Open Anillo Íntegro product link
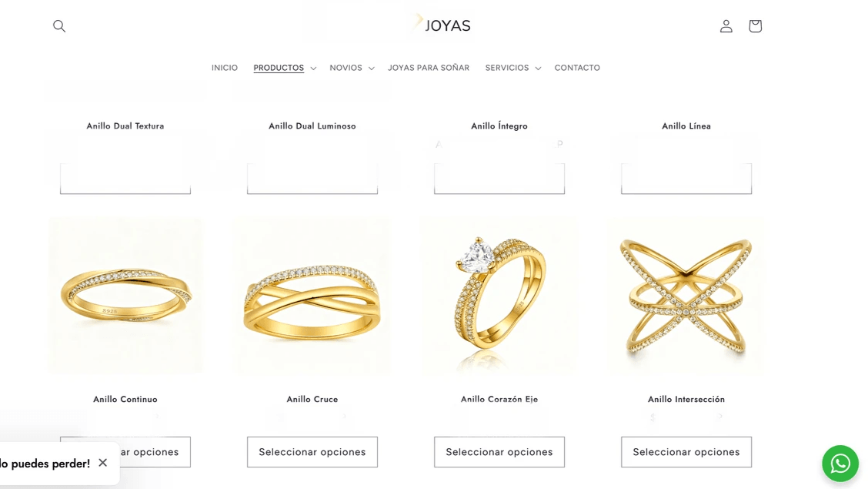The image size is (868, 489). coord(499,126)
